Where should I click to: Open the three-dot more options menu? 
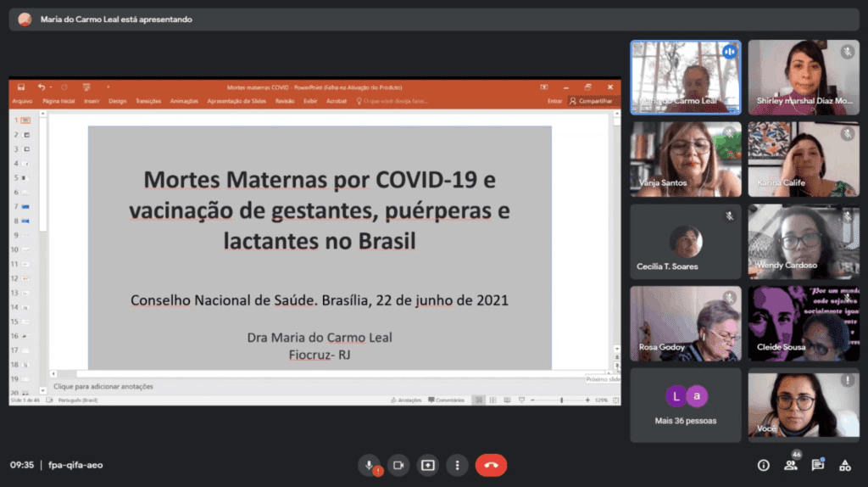coord(457,465)
